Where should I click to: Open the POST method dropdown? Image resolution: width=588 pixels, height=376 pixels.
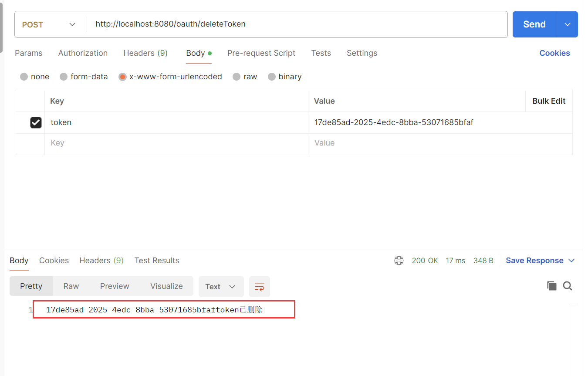[x=49, y=24]
